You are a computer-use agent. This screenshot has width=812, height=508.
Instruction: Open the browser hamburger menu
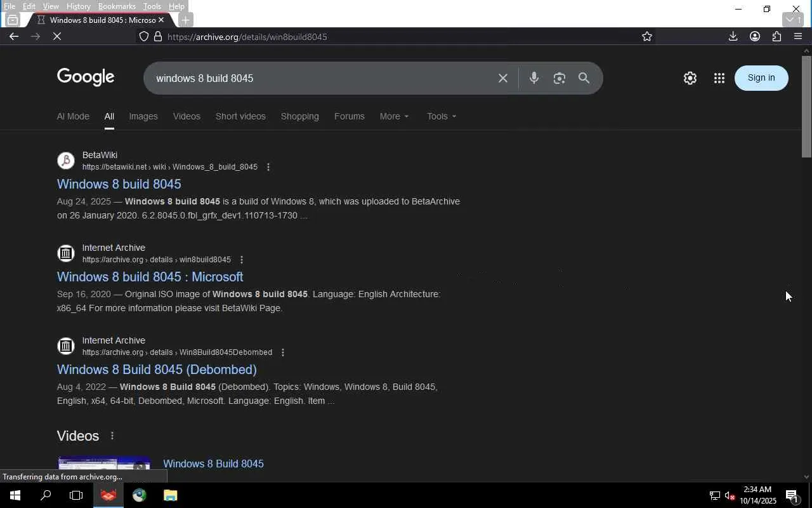[798, 36]
